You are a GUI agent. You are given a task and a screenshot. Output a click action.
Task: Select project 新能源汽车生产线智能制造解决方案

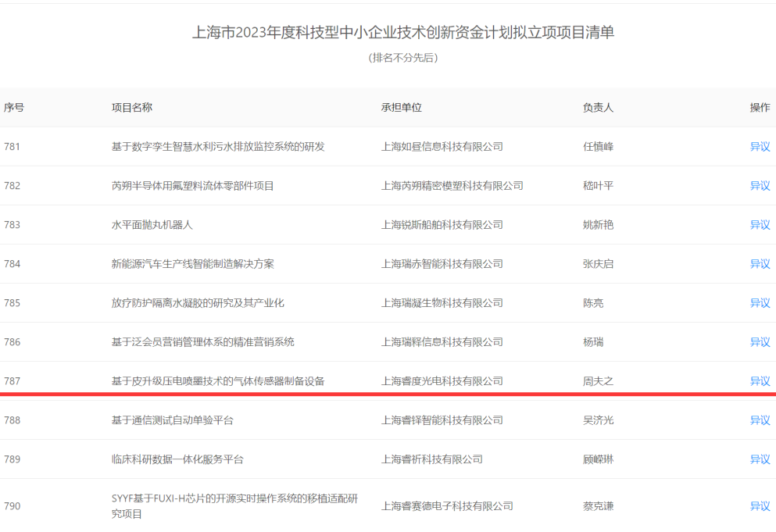[x=192, y=264]
